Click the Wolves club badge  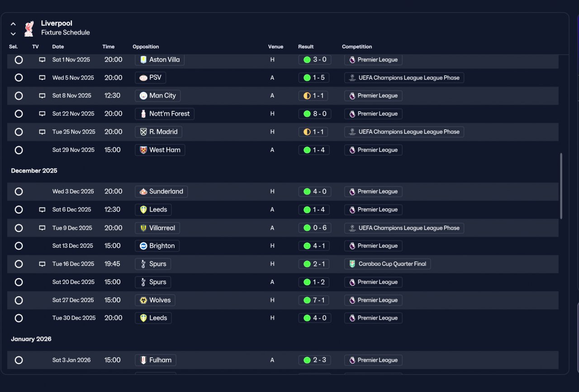pos(143,300)
